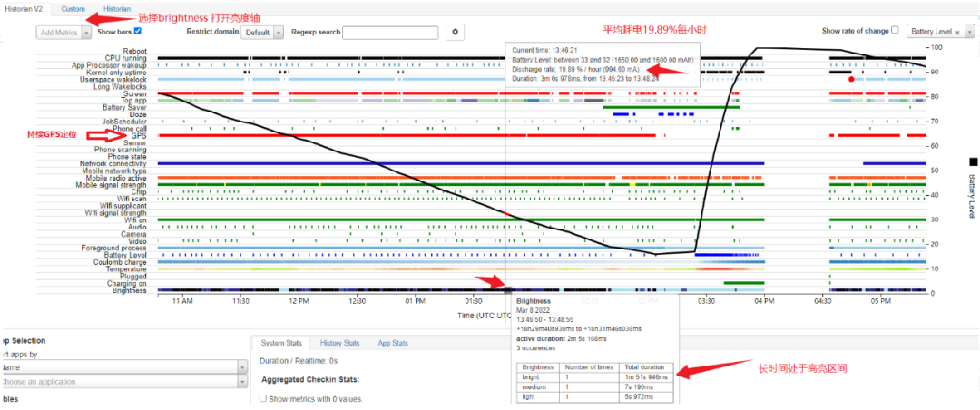The height and width of the screenshot is (410, 980).
Task: Click the Userspace wakelock row label
Action: 113,80
